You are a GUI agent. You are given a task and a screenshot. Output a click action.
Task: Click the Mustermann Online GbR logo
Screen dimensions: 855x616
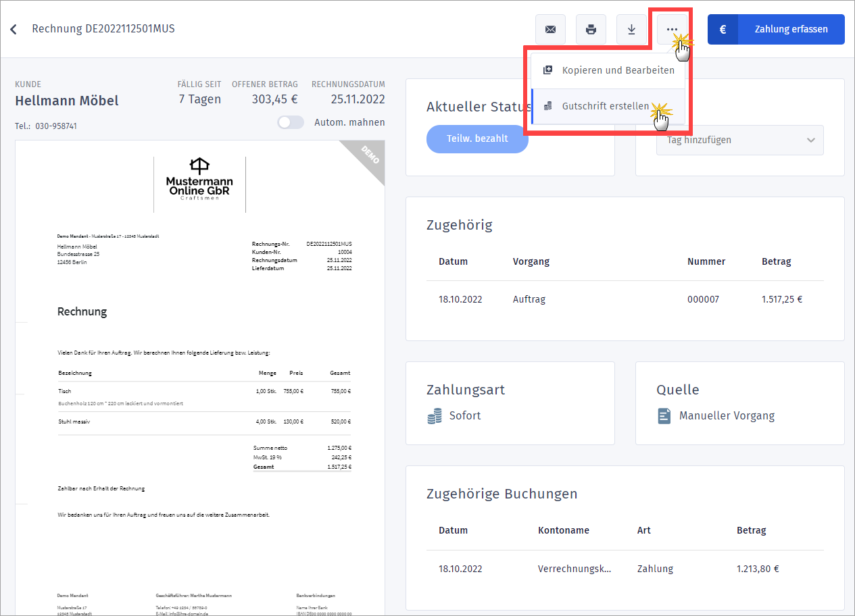click(199, 177)
